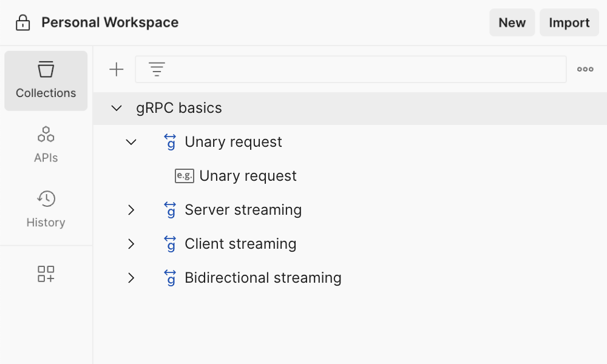Collapse the Unary request item
The height and width of the screenshot is (364, 607).
[x=131, y=143]
